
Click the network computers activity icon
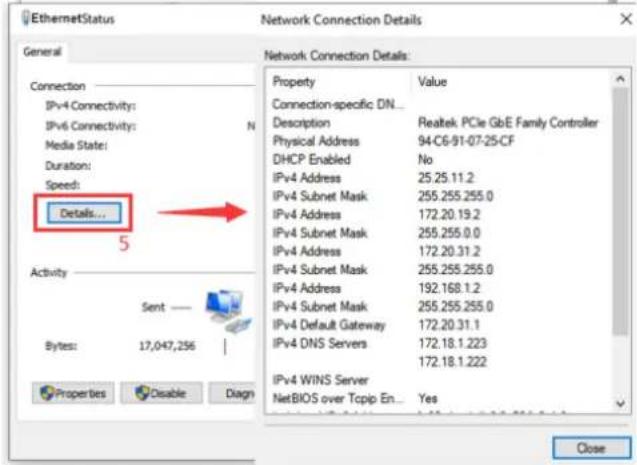click(228, 311)
